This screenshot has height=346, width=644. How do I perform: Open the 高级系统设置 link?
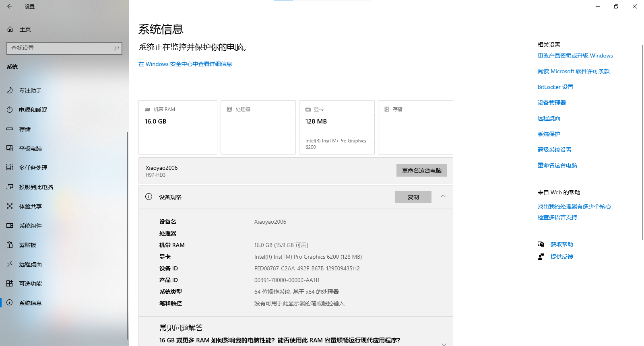pyautogui.click(x=555, y=150)
